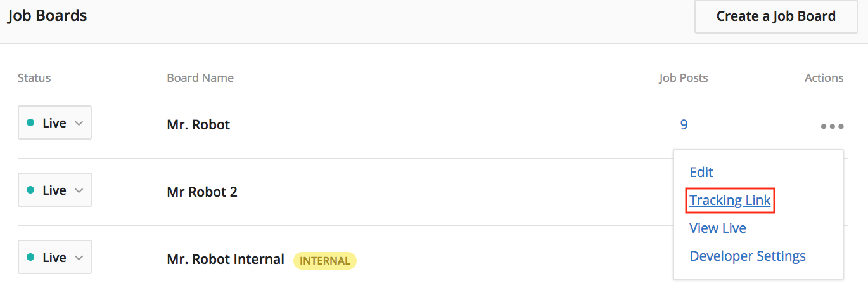This screenshot has width=868, height=283.
Task: Click the Status column header
Action: [x=34, y=78]
